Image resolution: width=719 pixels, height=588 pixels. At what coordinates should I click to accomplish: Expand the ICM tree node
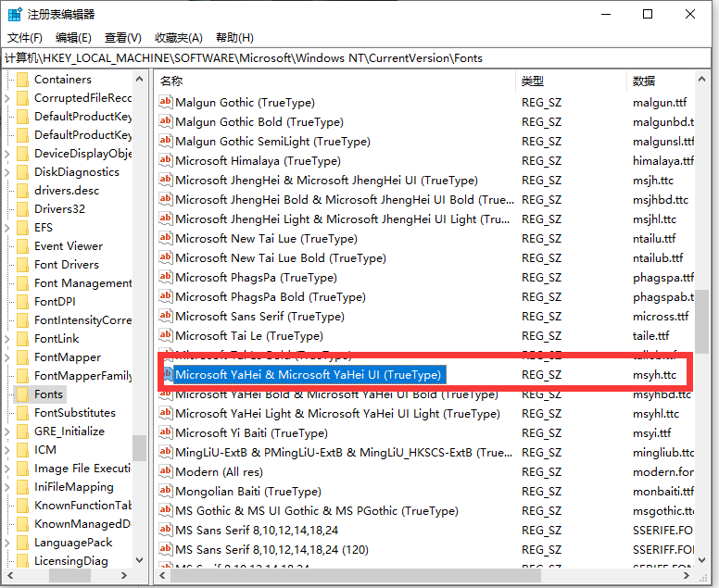pyautogui.click(x=7, y=450)
